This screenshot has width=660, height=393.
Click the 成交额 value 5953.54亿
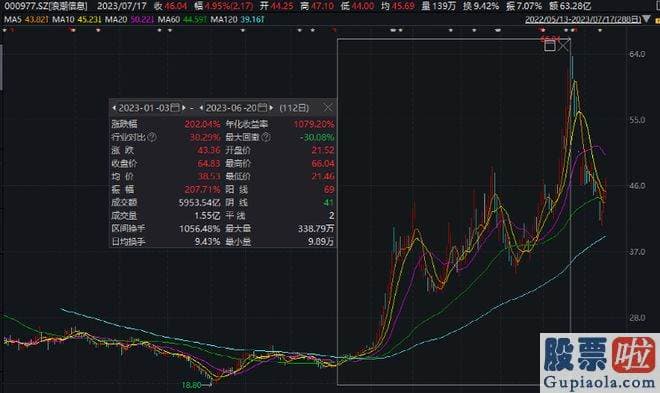pyautogui.click(x=200, y=202)
